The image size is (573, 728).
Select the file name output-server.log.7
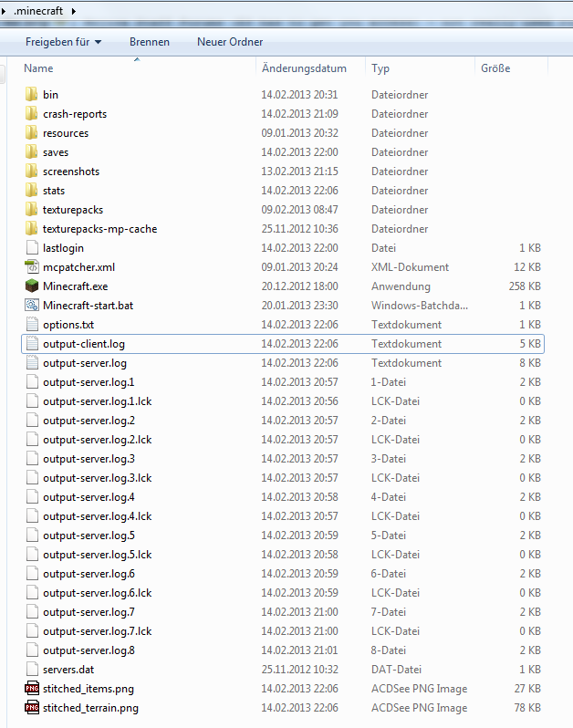point(89,612)
